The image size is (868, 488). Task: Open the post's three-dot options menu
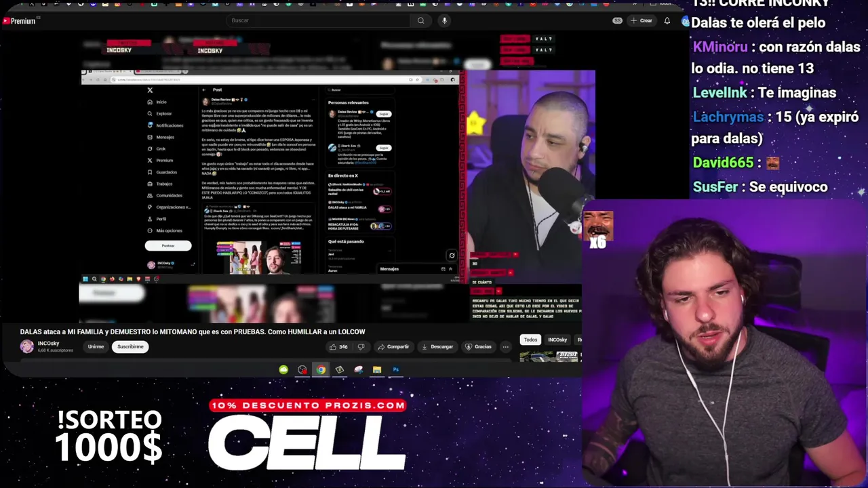[312, 100]
